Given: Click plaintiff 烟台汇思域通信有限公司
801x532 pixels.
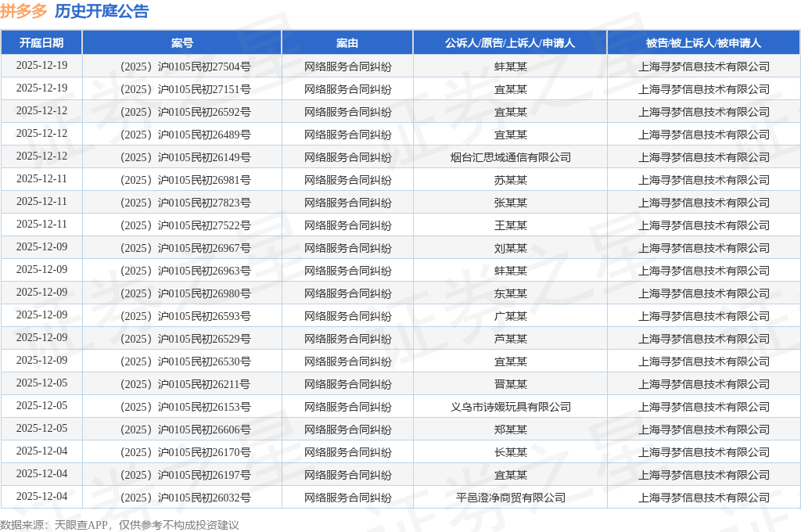Looking at the screenshot, I should [x=510, y=157].
